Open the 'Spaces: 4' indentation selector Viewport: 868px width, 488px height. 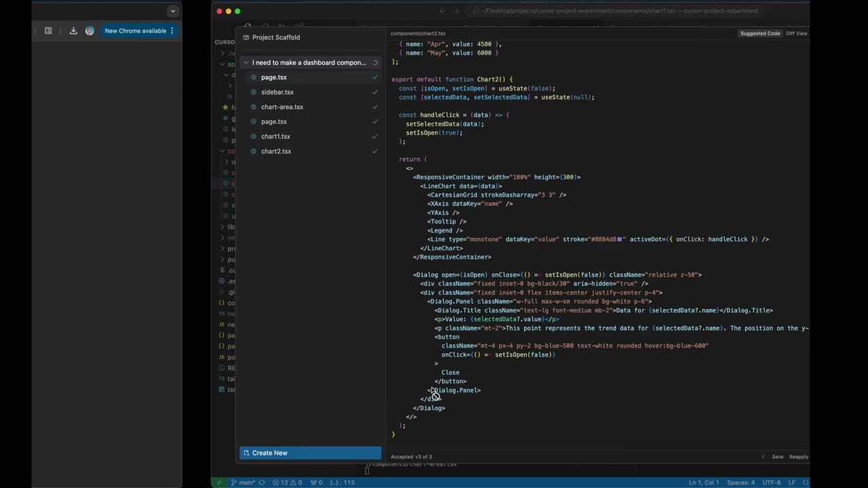point(741,483)
